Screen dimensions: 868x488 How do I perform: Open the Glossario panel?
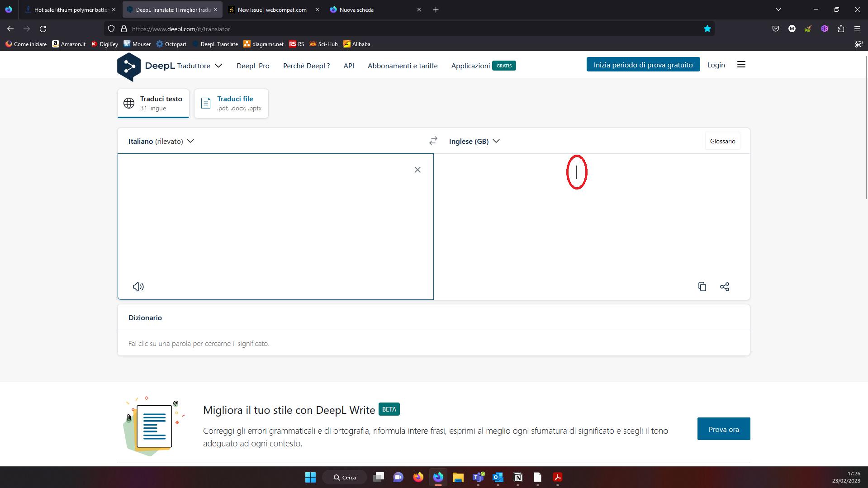[x=722, y=141]
